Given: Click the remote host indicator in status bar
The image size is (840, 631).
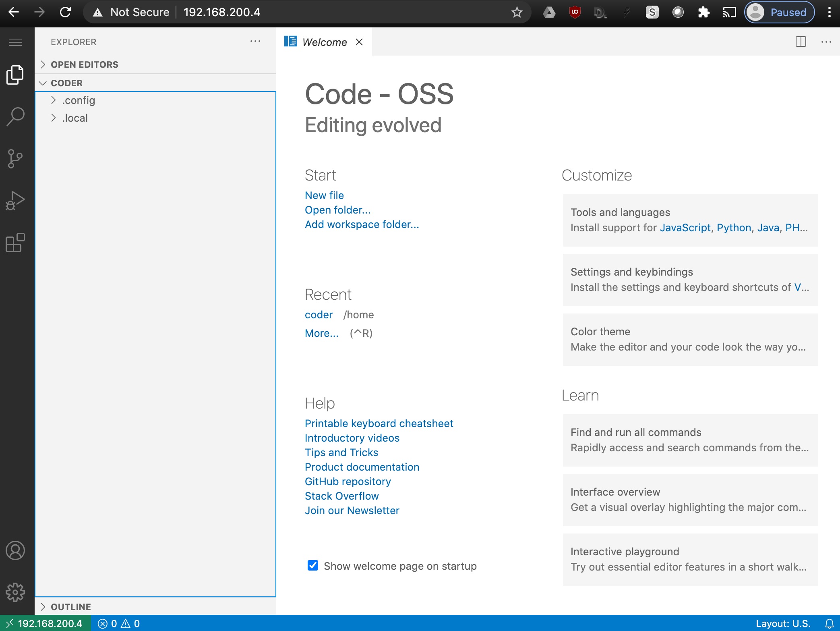Looking at the screenshot, I should coord(45,623).
